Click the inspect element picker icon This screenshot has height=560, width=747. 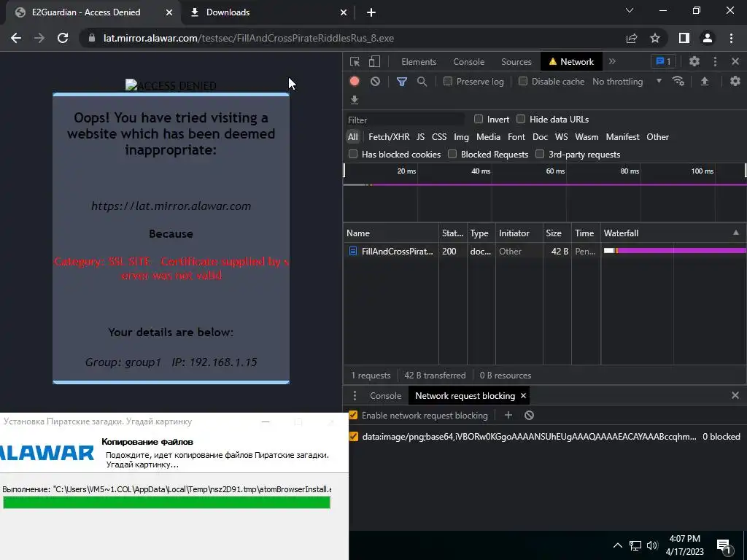355,61
